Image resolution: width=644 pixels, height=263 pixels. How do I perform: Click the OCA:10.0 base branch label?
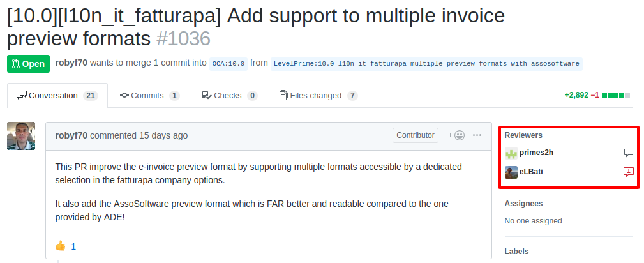pyautogui.click(x=228, y=63)
